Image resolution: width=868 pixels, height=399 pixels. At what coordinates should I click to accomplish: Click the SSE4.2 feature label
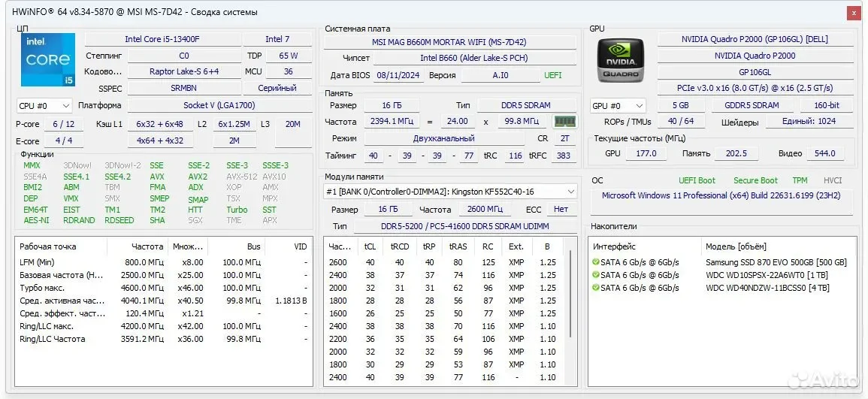(118, 177)
